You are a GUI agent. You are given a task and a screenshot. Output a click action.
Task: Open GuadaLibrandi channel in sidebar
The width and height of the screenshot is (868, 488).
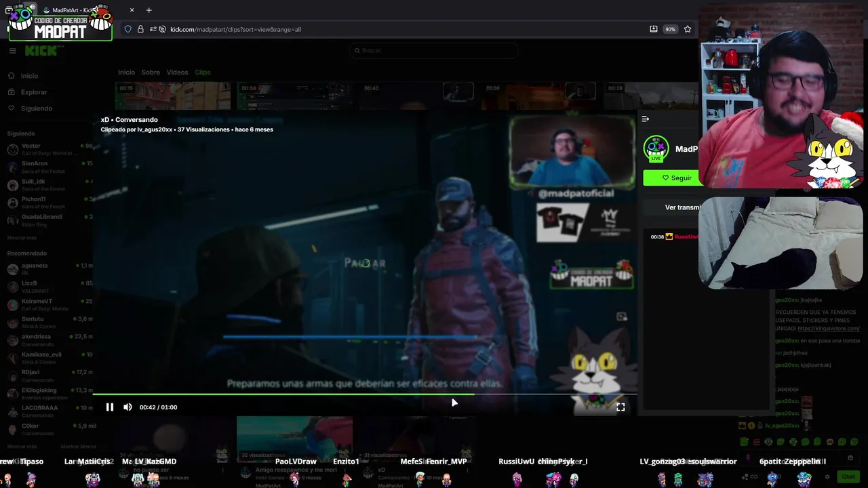pos(50,220)
